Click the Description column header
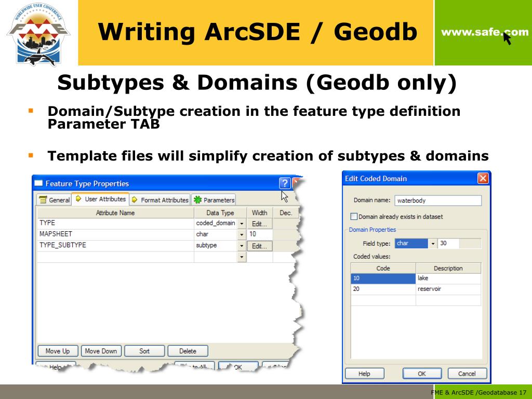Viewport: 532px width, 399px height. tap(448, 268)
